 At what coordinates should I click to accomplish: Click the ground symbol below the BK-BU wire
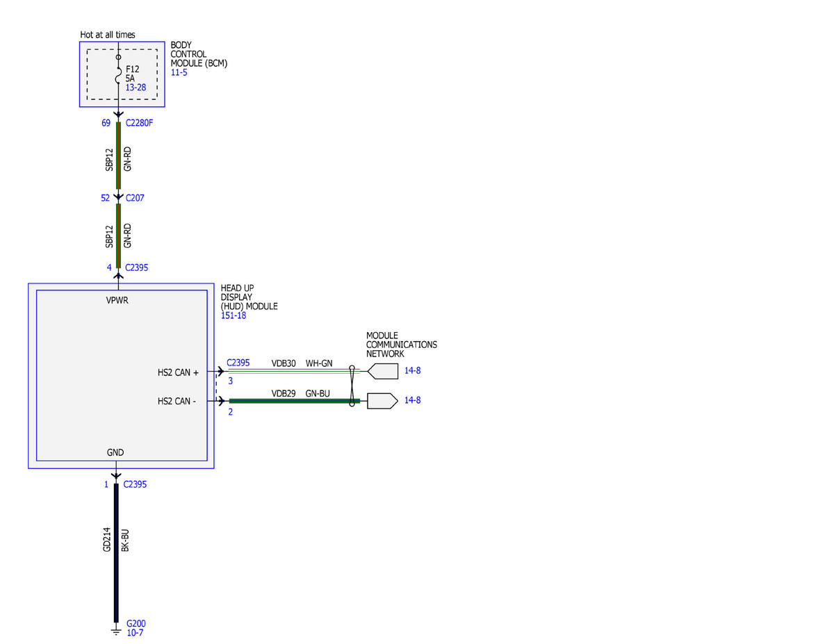pos(116,631)
